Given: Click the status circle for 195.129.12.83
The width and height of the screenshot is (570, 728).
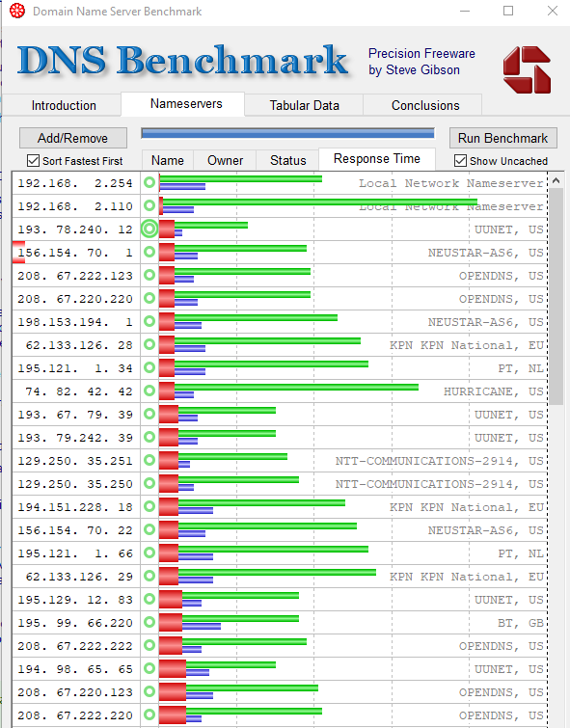Looking at the screenshot, I should click(149, 599).
